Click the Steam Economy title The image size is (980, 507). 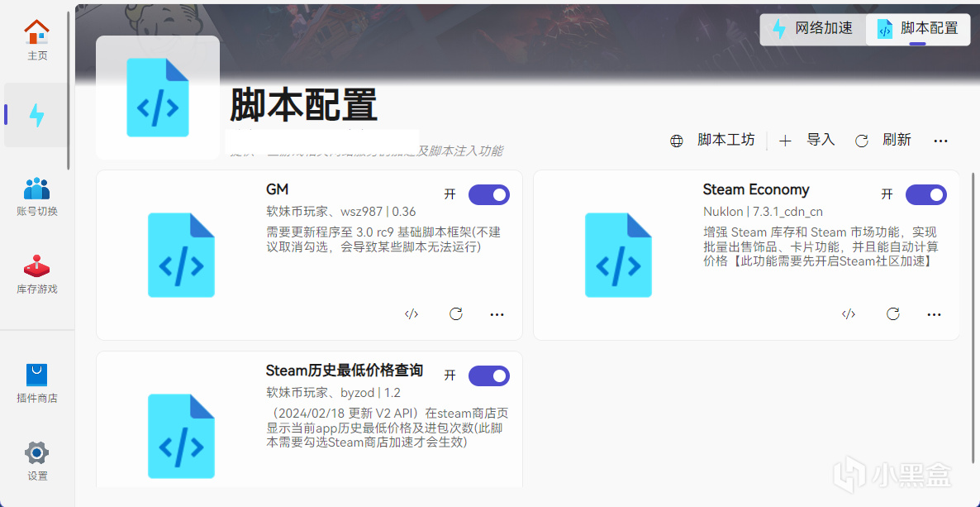(755, 189)
